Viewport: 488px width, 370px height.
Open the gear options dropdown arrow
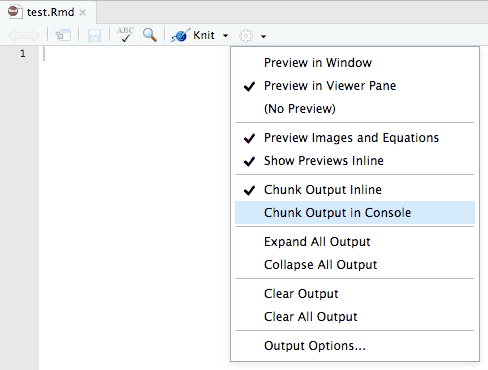tap(263, 36)
